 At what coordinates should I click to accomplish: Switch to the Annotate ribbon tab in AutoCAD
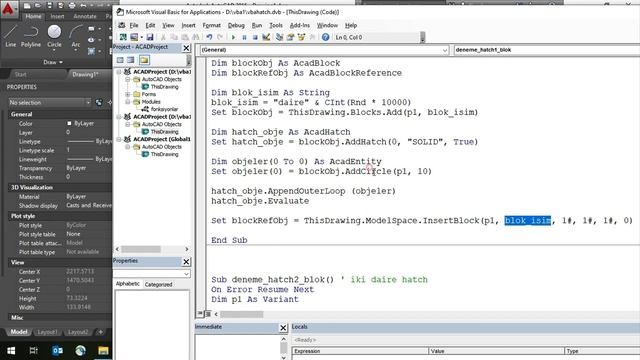tap(85, 16)
